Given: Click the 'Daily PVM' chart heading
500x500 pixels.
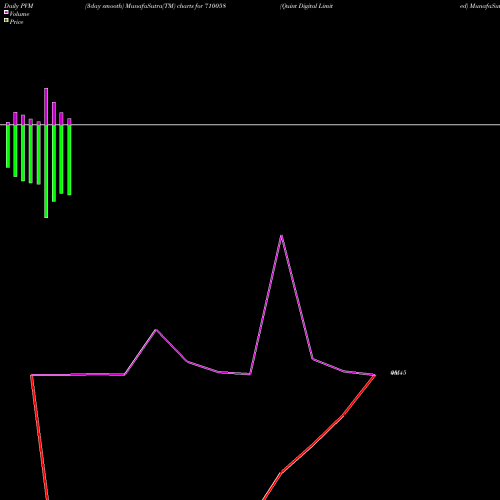Looking at the screenshot, I should (19, 6).
